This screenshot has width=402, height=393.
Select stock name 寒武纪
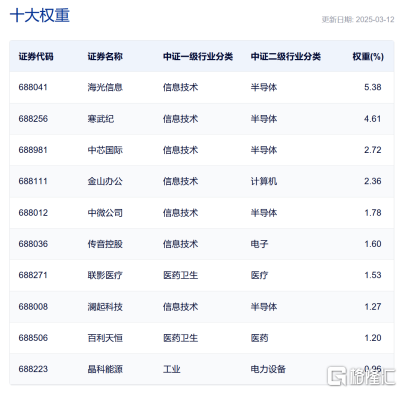pos(101,119)
